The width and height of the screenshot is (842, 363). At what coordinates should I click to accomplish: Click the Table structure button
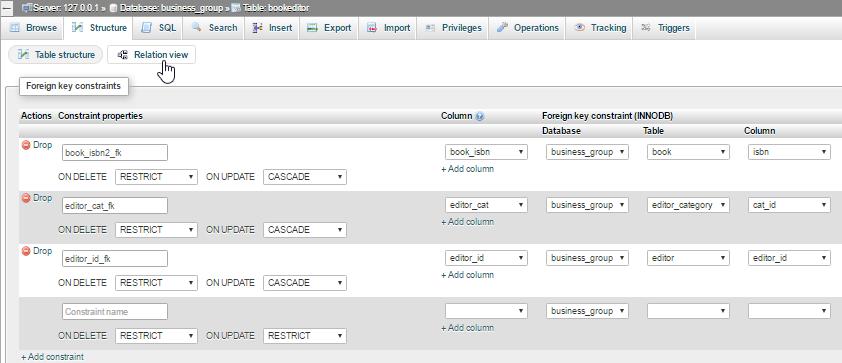(x=56, y=55)
